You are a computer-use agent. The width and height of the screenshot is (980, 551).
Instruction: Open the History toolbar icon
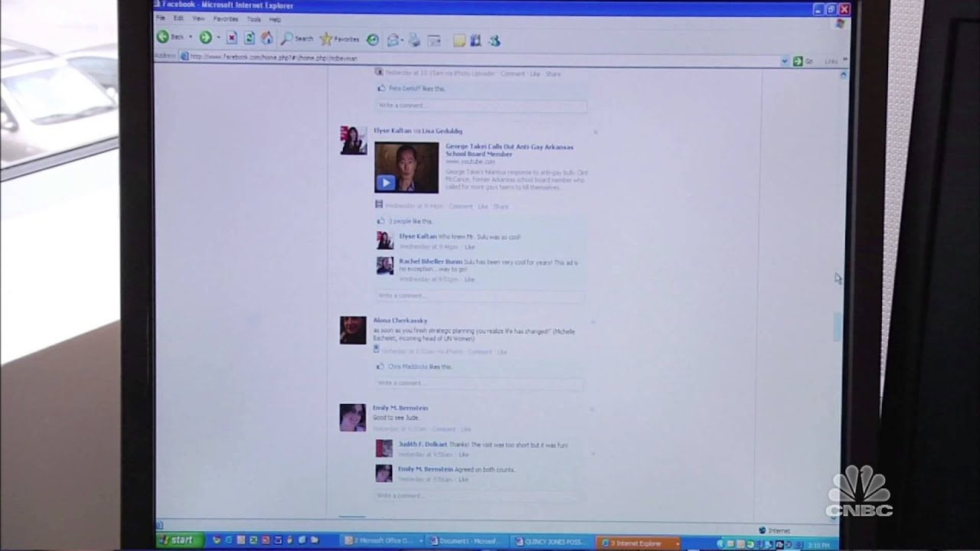click(x=372, y=39)
